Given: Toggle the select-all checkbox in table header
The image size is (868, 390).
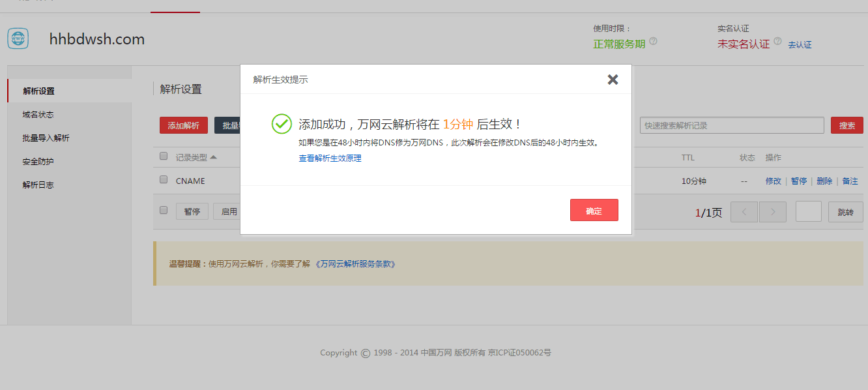Looking at the screenshot, I should pos(164,157).
